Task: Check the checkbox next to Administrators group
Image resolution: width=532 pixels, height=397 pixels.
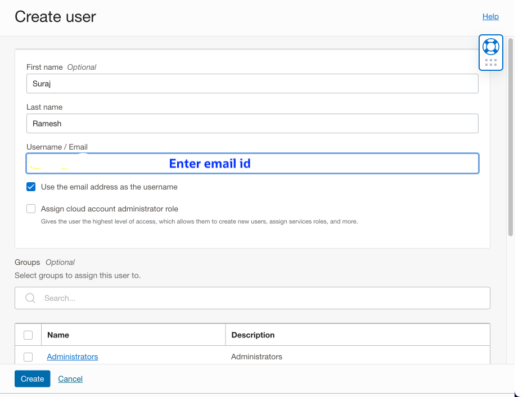Action: coord(28,357)
